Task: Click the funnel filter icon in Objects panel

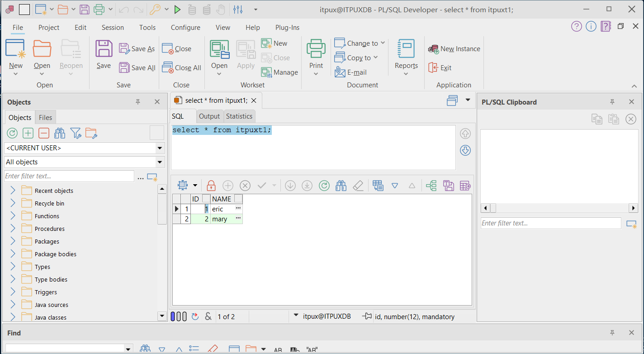Action: point(76,133)
